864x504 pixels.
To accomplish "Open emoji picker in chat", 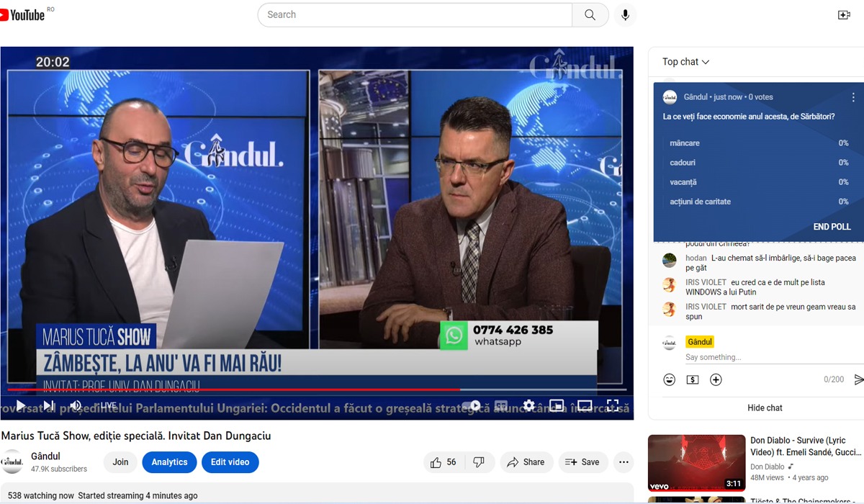I will point(670,379).
